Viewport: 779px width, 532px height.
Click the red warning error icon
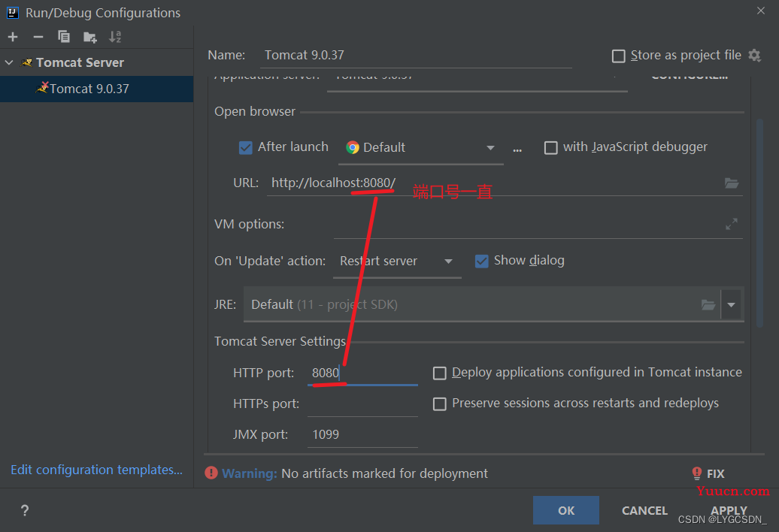pyautogui.click(x=211, y=473)
